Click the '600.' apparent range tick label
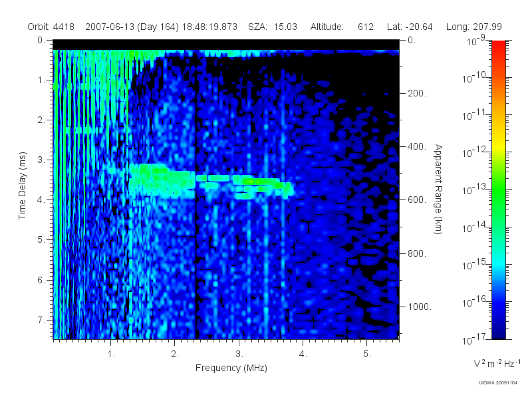The image size is (532, 399). click(x=417, y=200)
